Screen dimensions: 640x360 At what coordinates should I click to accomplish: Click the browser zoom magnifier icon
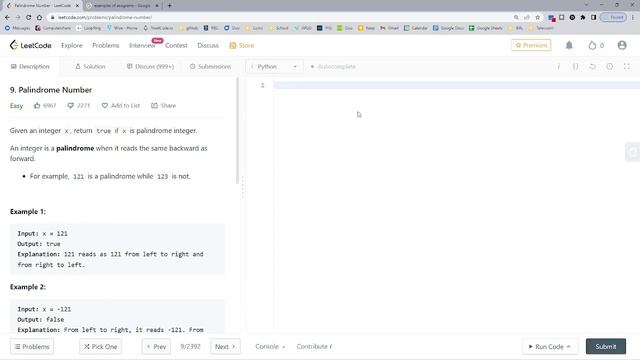(516, 17)
